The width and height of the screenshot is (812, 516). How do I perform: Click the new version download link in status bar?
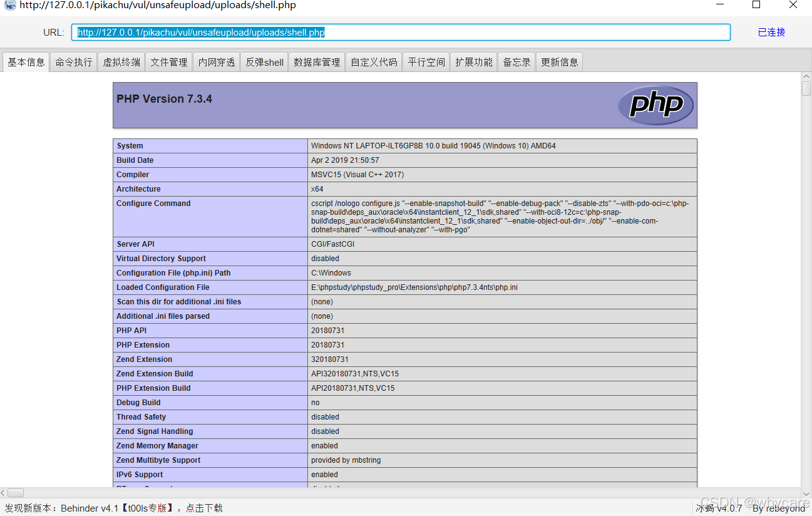pyautogui.click(x=204, y=508)
